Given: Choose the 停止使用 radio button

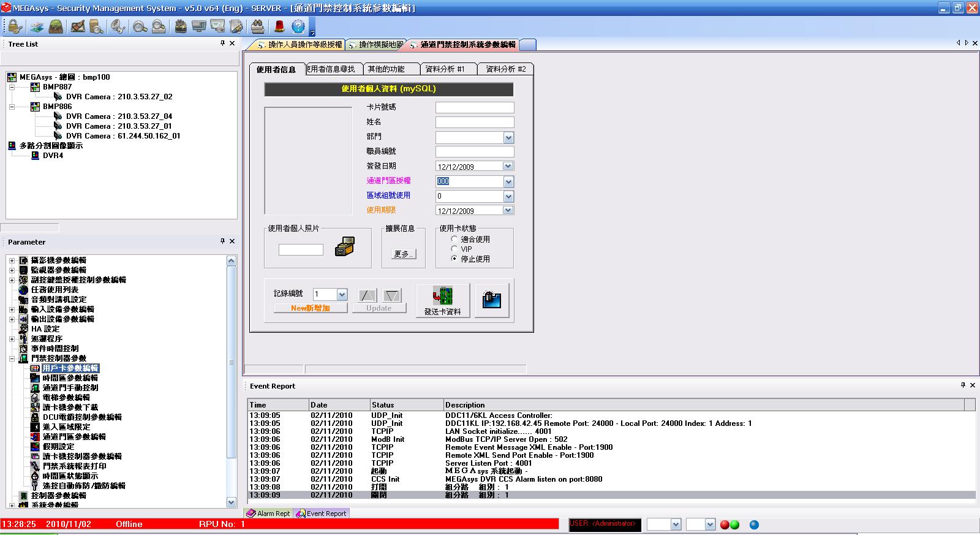Looking at the screenshot, I should point(454,259).
